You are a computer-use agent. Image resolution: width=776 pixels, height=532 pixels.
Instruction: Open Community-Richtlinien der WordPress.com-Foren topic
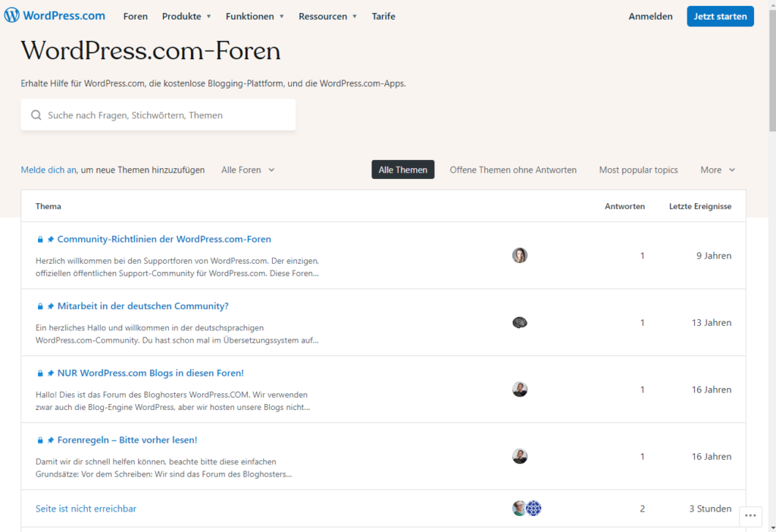(164, 239)
